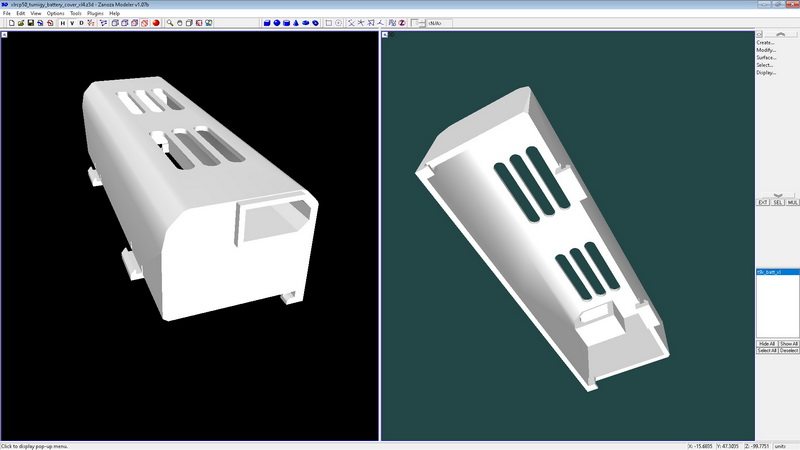Expand the Create... panel section
This screenshot has height=450, width=800.
point(766,42)
